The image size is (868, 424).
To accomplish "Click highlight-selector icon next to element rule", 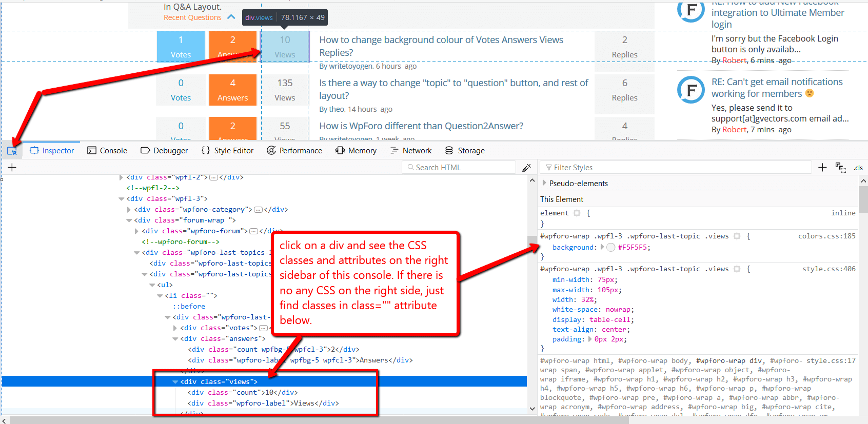I will click(x=577, y=213).
